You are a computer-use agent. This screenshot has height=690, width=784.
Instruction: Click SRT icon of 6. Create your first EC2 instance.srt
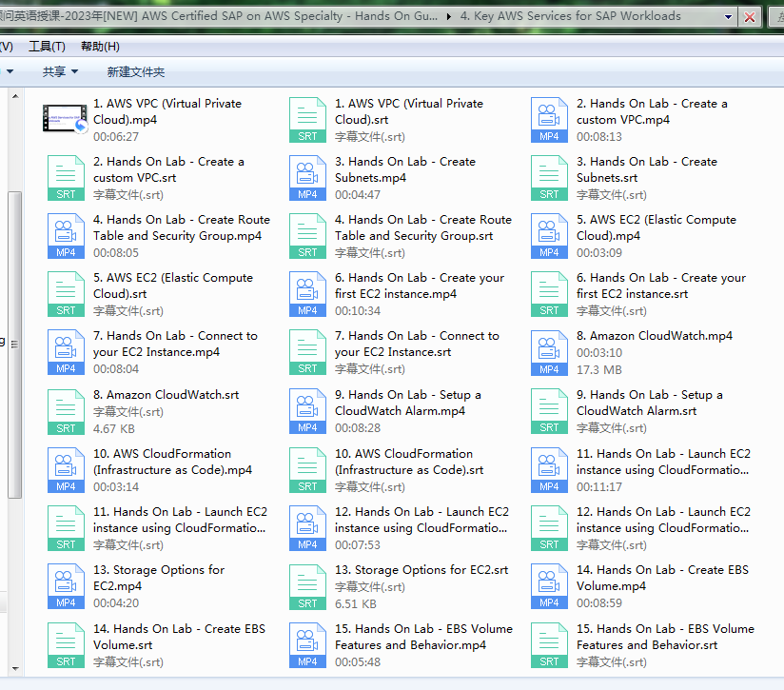(549, 294)
